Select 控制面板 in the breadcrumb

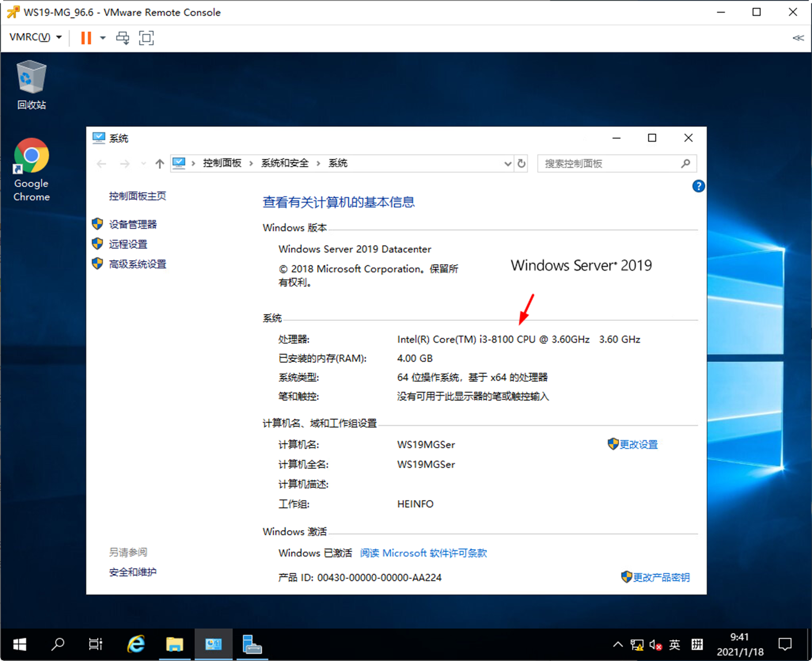222,163
